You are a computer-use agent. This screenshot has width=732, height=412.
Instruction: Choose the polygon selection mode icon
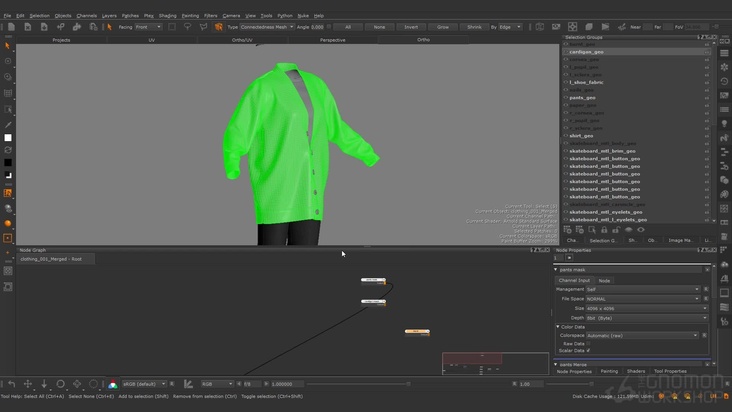coord(203,27)
